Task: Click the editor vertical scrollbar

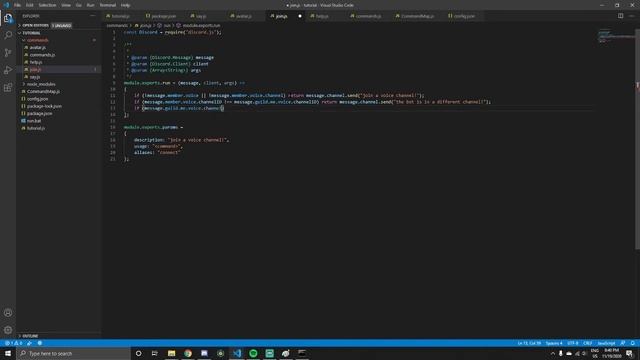Action: [638, 139]
